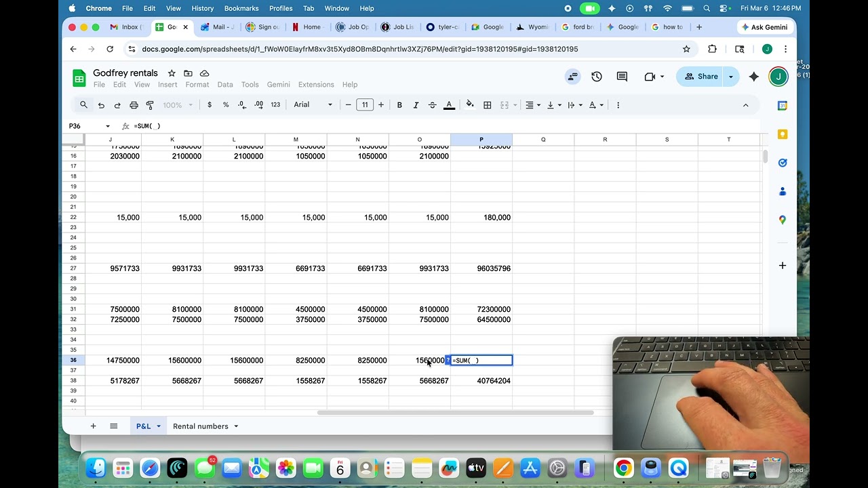Open Google Keep side panel
The height and width of the screenshot is (488, 868).
783,134
